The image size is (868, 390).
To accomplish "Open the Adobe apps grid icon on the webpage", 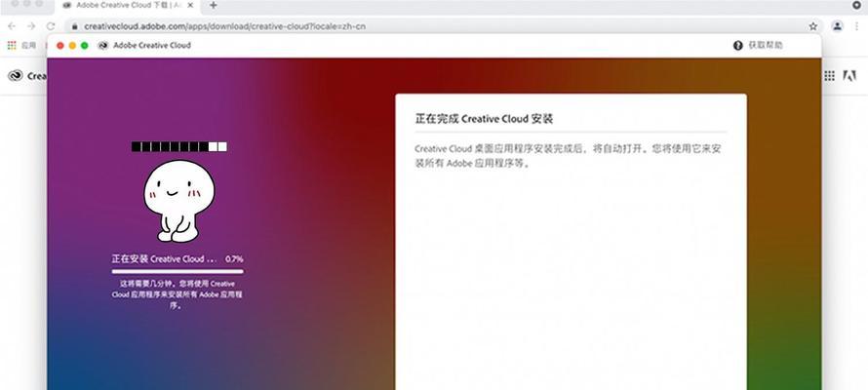I will click(829, 76).
